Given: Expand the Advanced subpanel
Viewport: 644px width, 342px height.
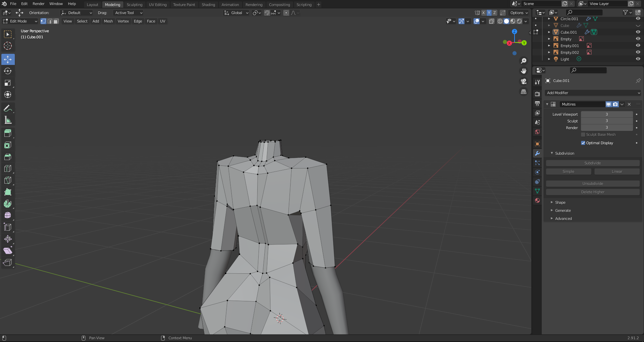Looking at the screenshot, I should [563, 219].
